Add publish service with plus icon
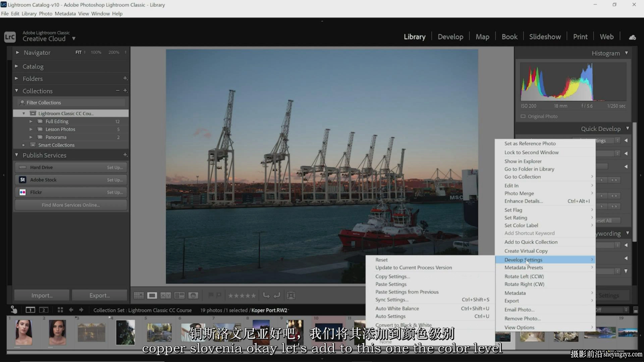 [125, 155]
